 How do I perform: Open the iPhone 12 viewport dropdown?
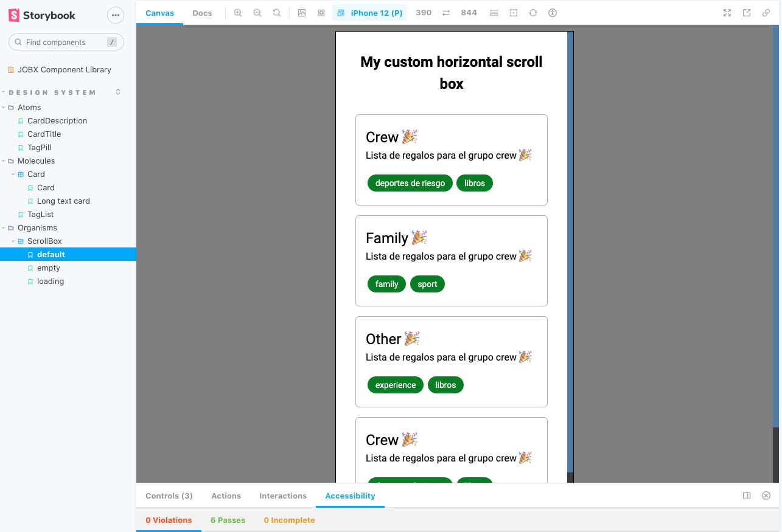pyautogui.click(x=370, y=12)
